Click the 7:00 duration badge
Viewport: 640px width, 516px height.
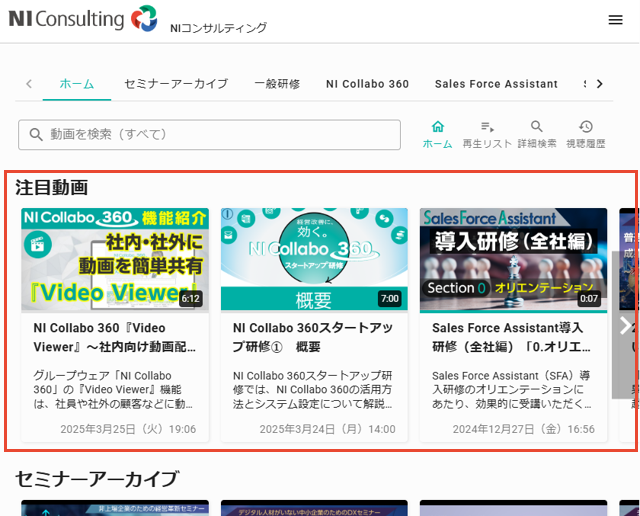tap(390, 299)
